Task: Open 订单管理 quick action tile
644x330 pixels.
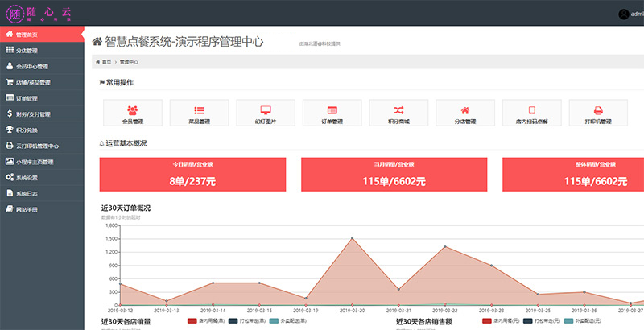Action: pyautogui.click(x=332, y=113)
